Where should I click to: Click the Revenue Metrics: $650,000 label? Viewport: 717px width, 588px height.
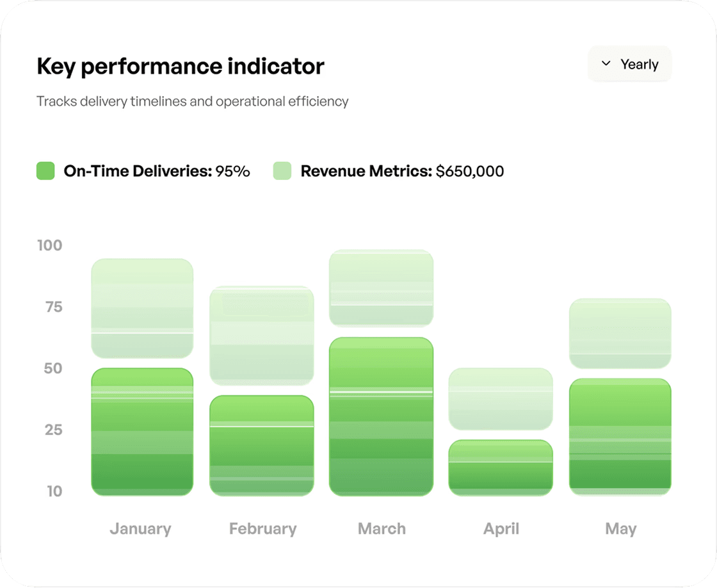coord(402,171)
